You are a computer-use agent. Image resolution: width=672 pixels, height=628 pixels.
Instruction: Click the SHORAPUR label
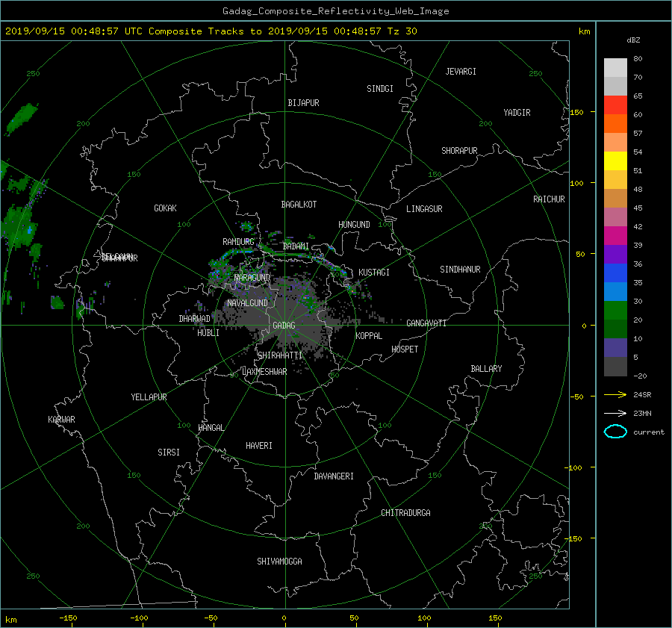coord(459,151)
